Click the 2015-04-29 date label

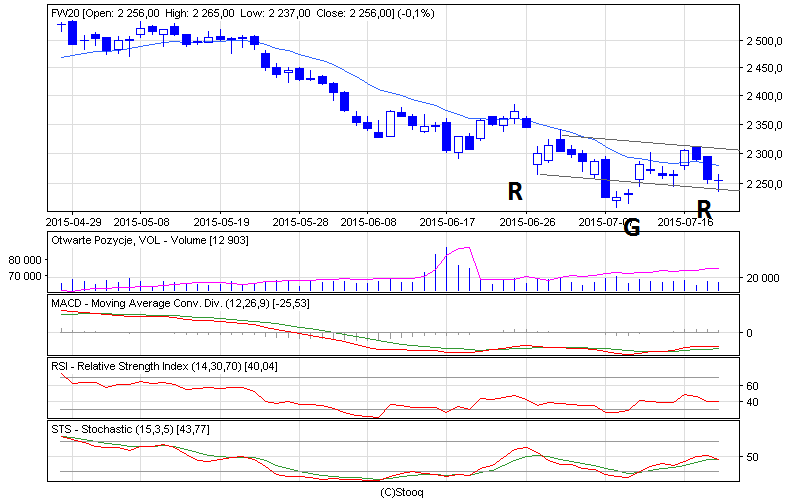pos(73,222)
